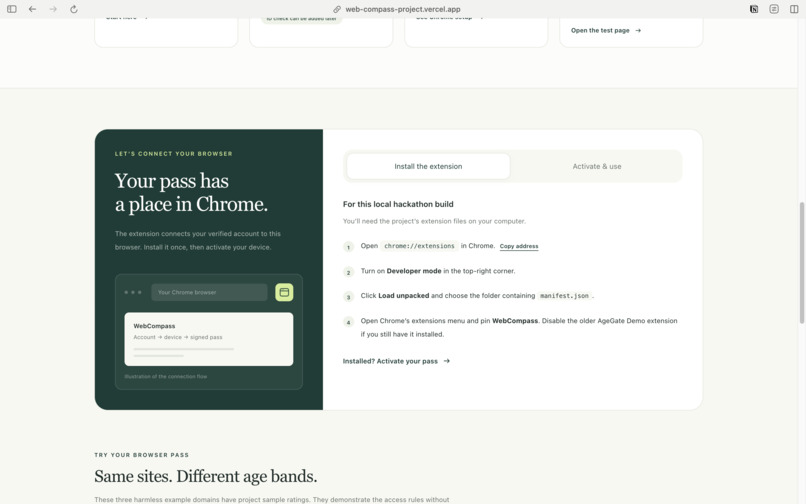Click the page's vertical scrollbar thumb

(801, 262)
